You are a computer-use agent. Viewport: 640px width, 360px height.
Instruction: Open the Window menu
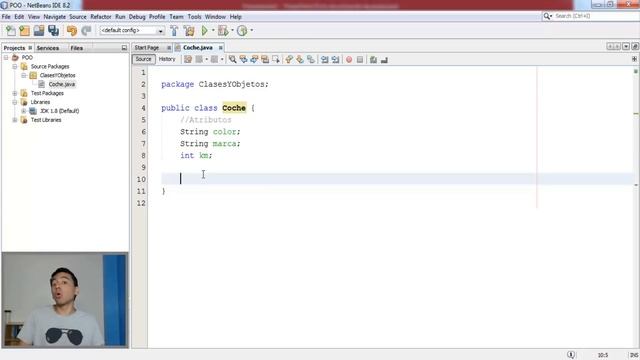tap(215, 17)
